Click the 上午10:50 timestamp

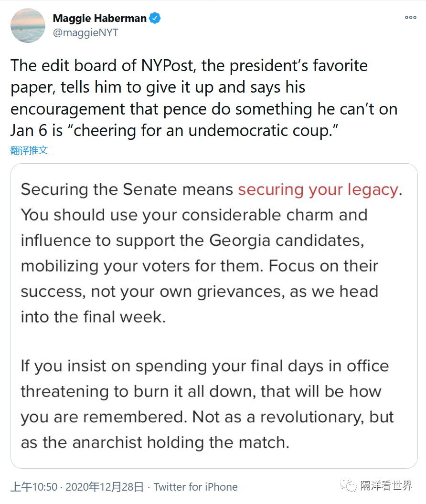tap(34, 487)
